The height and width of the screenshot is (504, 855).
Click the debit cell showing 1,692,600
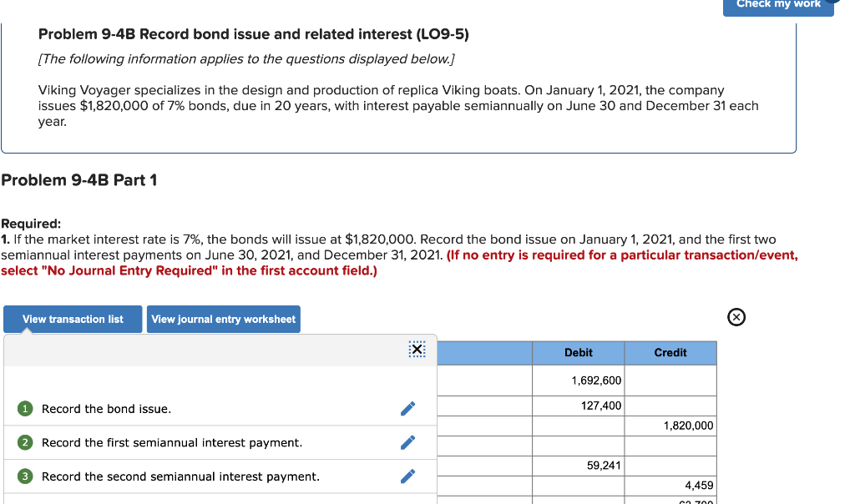tap(578, 380)
